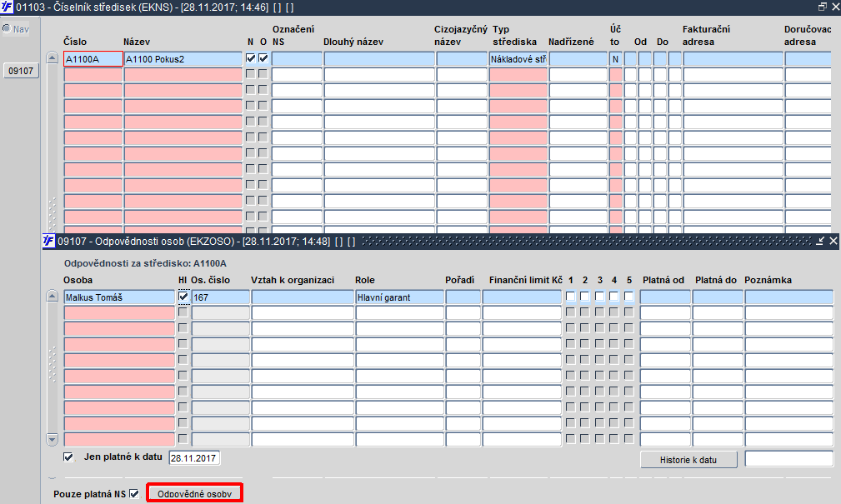Toggle checkbox 5 for Malkus Tomáš
This screenshot has width=841, height=504.
pyautogui.click(x=628, y=297)
